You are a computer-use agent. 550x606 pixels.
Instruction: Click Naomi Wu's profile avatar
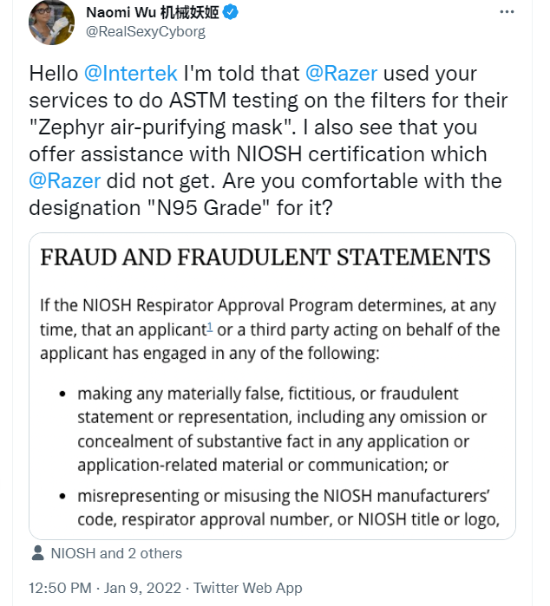[52, 22]
